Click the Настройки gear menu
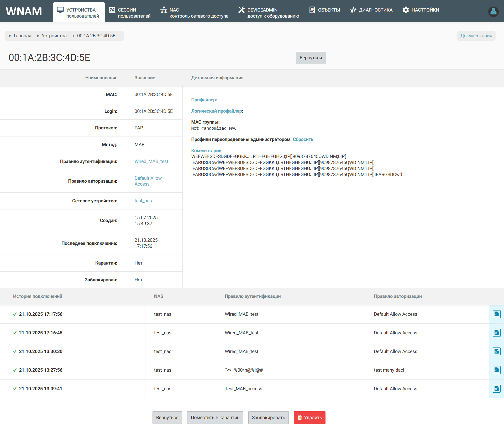The image size is (504, 437). coord(421,10)
